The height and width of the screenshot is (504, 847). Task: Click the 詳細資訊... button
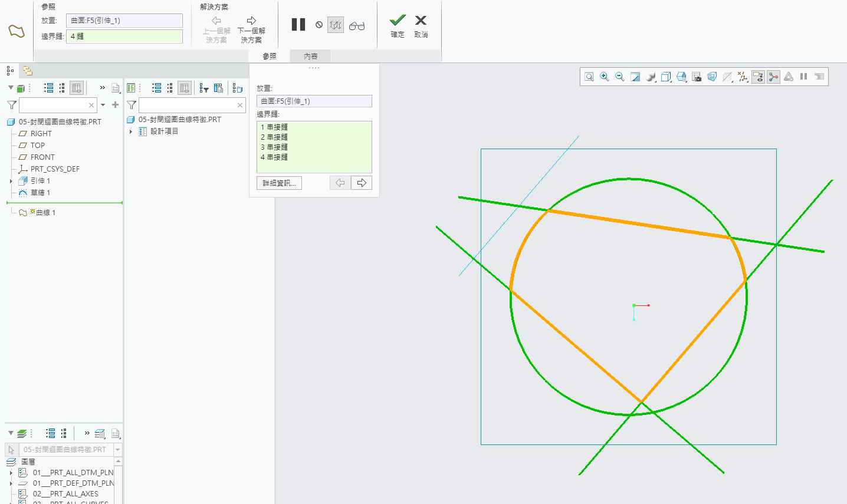(x=280, y=183)
